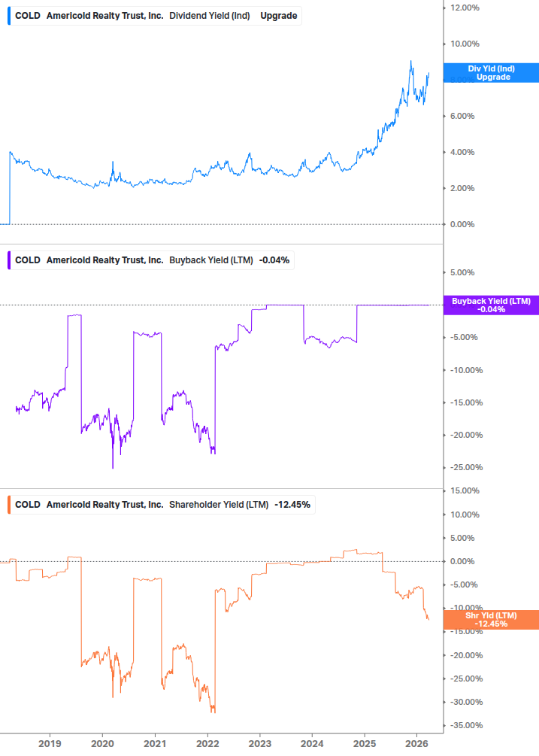Click the 2.00% dividend yield axis label

(x=462, y=189)
